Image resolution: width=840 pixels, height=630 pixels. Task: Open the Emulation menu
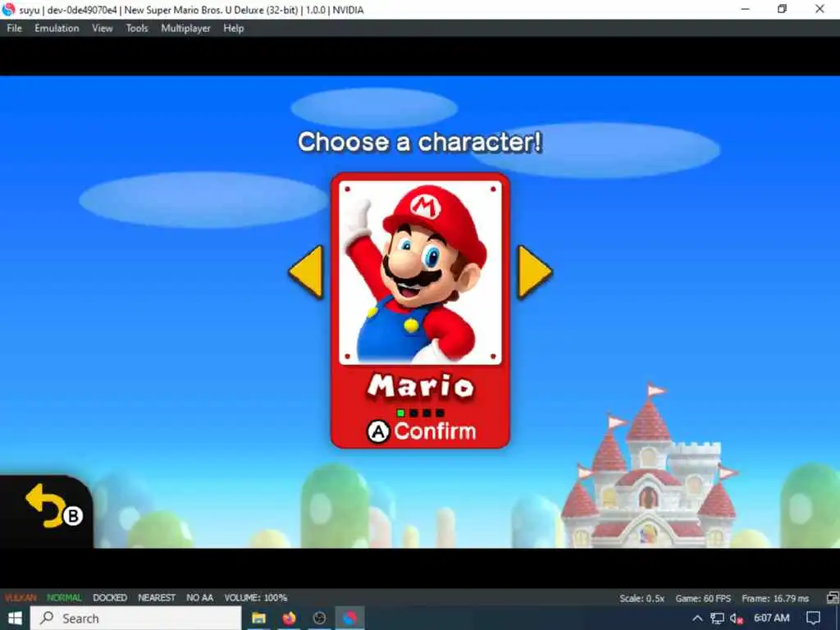click(57, 29)
